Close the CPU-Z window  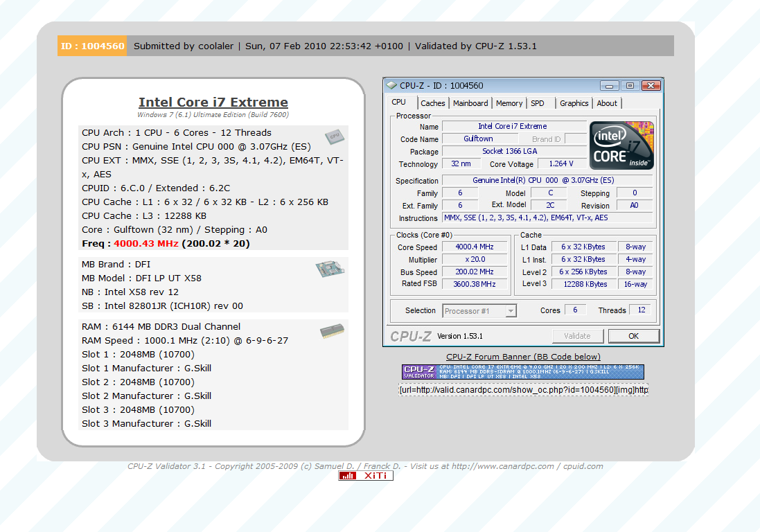(x=651, y=86)
